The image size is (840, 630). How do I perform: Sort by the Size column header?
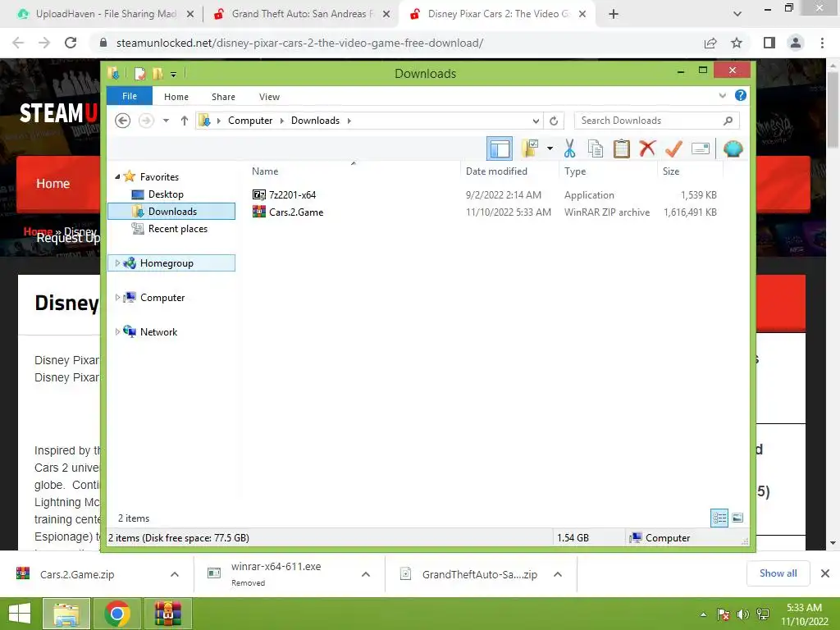tap(690, 171)
